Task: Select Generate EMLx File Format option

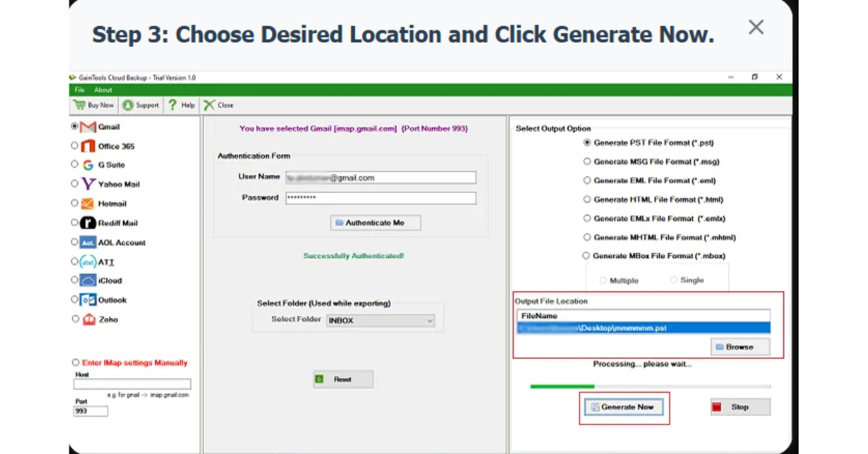Action: 587,218
